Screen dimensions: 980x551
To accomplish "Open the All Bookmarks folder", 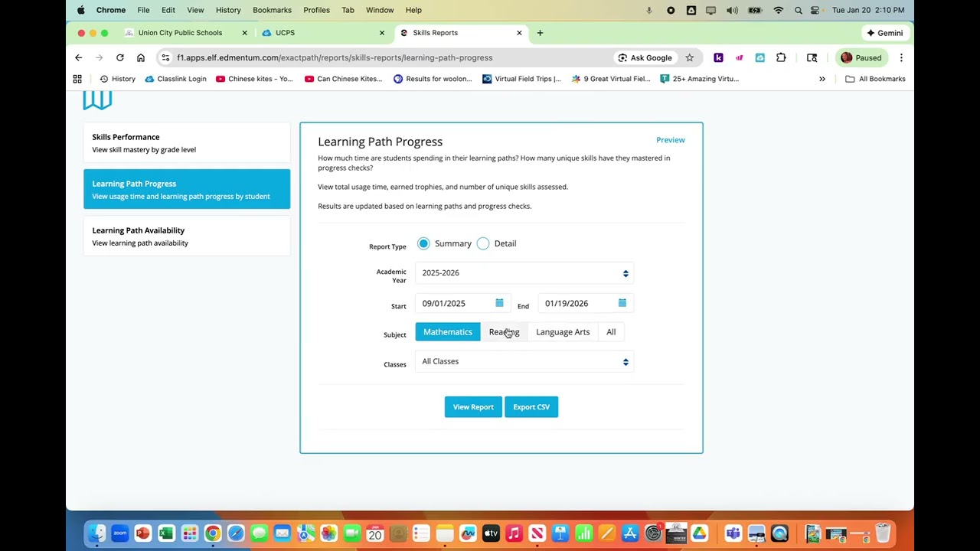I will pyautogui.click(x=875, y=79).
